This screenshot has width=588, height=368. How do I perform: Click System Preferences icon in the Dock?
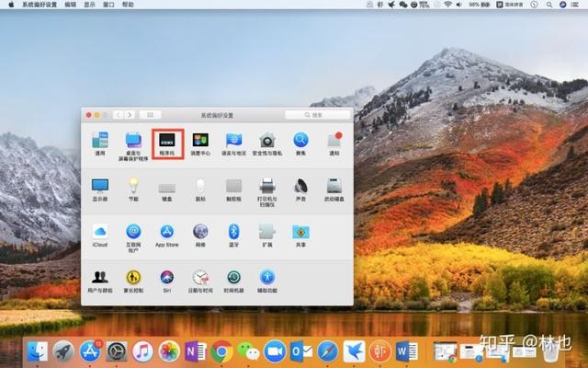click(x=117, y=351)
